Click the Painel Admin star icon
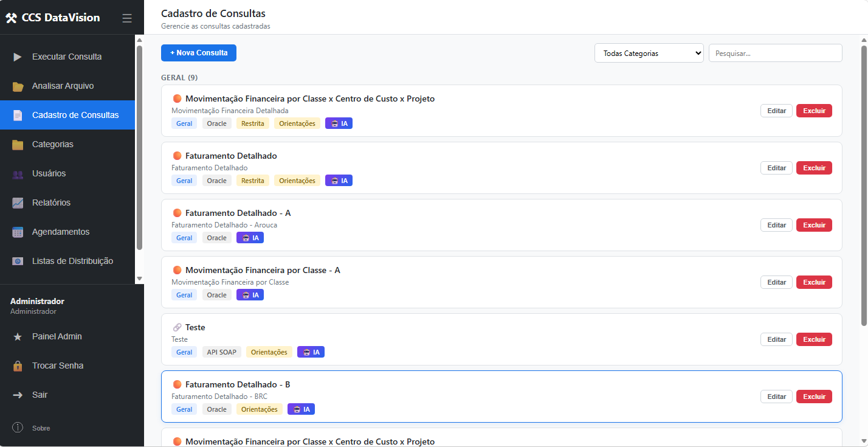Viewport: 868px width, 447px height. (18, 337)
